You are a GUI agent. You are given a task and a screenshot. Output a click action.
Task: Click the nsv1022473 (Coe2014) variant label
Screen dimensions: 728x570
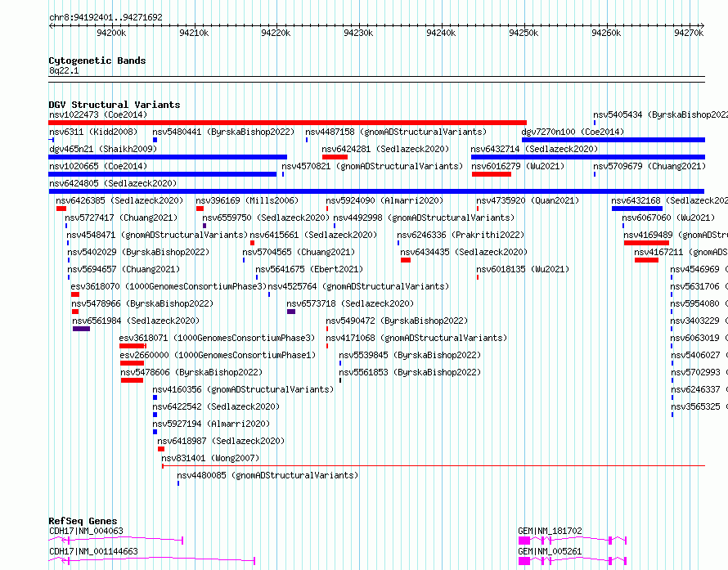coord(98,114)
